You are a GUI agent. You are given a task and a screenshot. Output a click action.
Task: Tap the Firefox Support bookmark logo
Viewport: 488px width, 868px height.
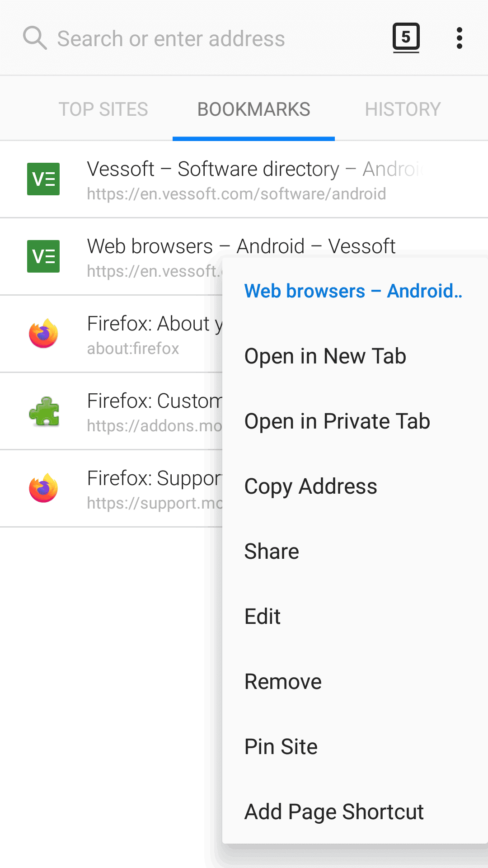coord(43,488)
